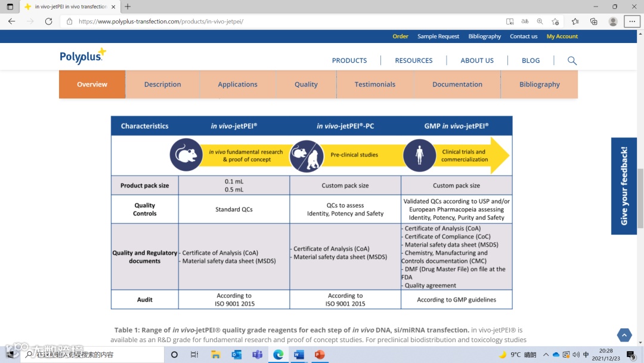Click the browser address bar URL
Screen dimensions: 644x363
click(161, 21)
